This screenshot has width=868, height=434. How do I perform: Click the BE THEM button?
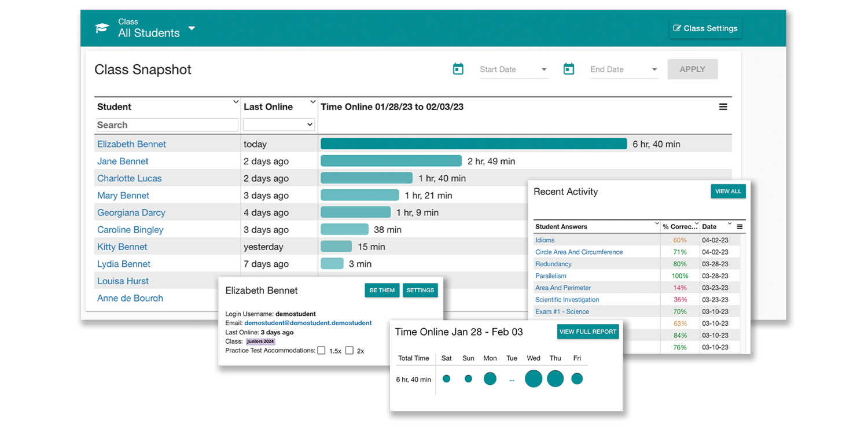[382, 290]
